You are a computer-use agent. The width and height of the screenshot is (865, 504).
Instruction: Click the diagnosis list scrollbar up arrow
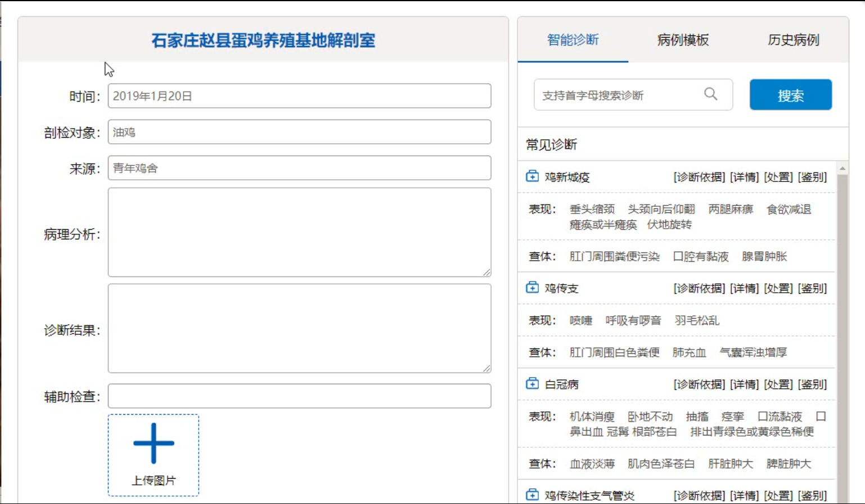[842, 168]
